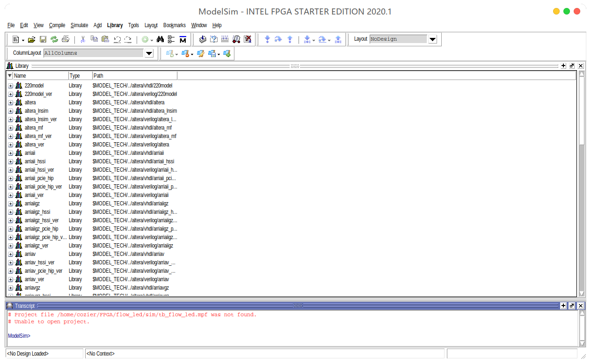Click the Find binoculars icon

(160, 40)
